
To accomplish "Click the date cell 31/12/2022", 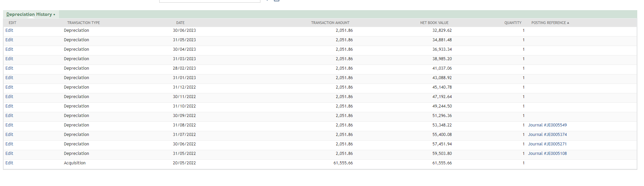I will [184, 87].
